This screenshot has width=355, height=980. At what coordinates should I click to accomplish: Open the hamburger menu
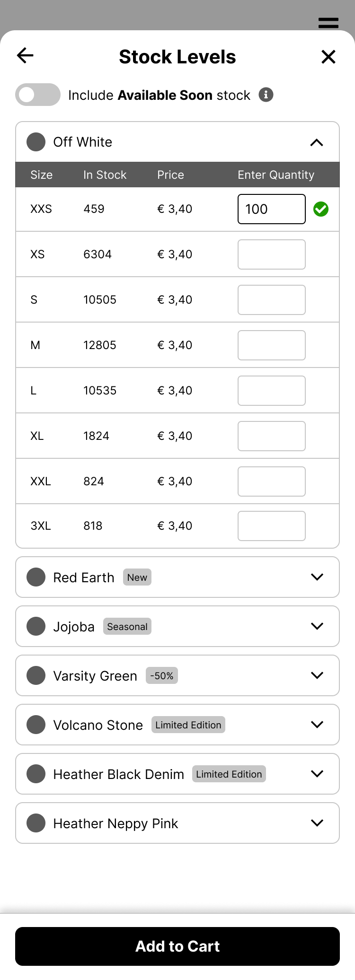tap(328, 23)
